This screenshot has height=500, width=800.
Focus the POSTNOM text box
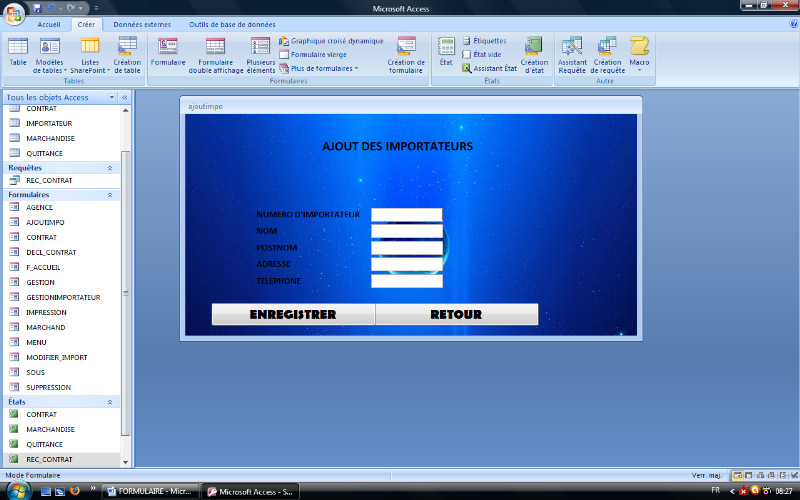(x=407, y=248)
